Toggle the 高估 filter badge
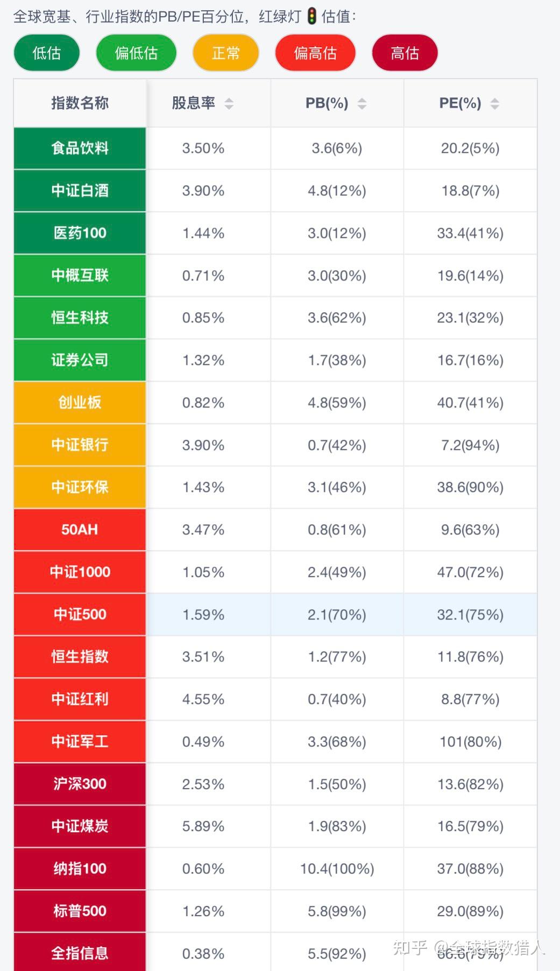This screenshot has height=971, width=560. point(404,52)
